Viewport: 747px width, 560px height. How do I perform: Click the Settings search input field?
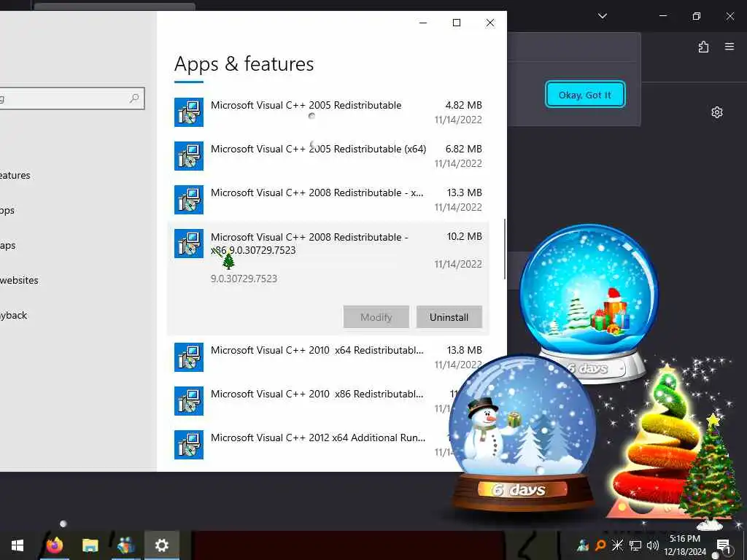pyautogui.click(x=71, y=98)
